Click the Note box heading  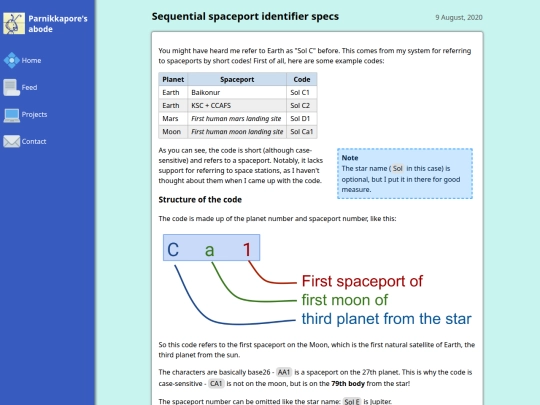[350, 158]
